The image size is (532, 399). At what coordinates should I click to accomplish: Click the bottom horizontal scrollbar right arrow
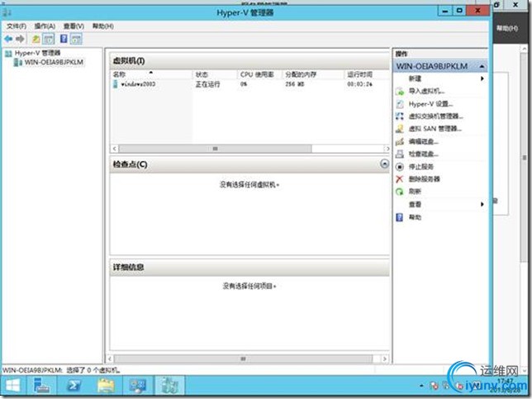coord(384,359)
